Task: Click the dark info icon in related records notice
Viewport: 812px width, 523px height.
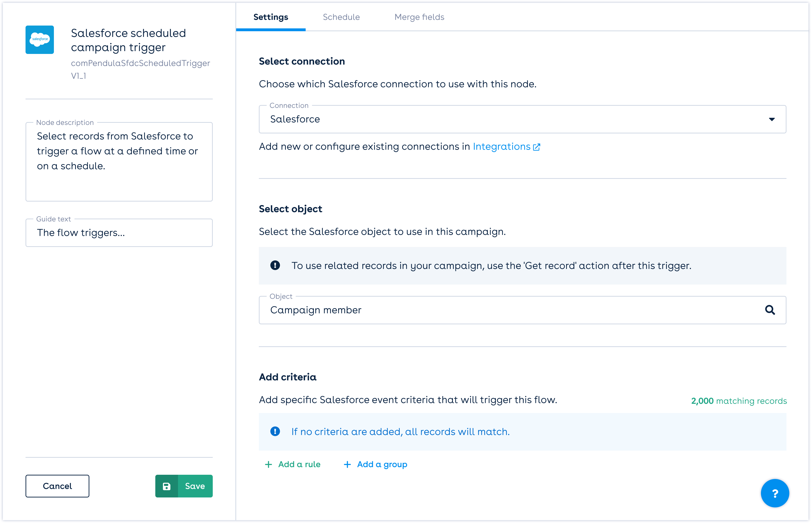Action: coord(275,265)
